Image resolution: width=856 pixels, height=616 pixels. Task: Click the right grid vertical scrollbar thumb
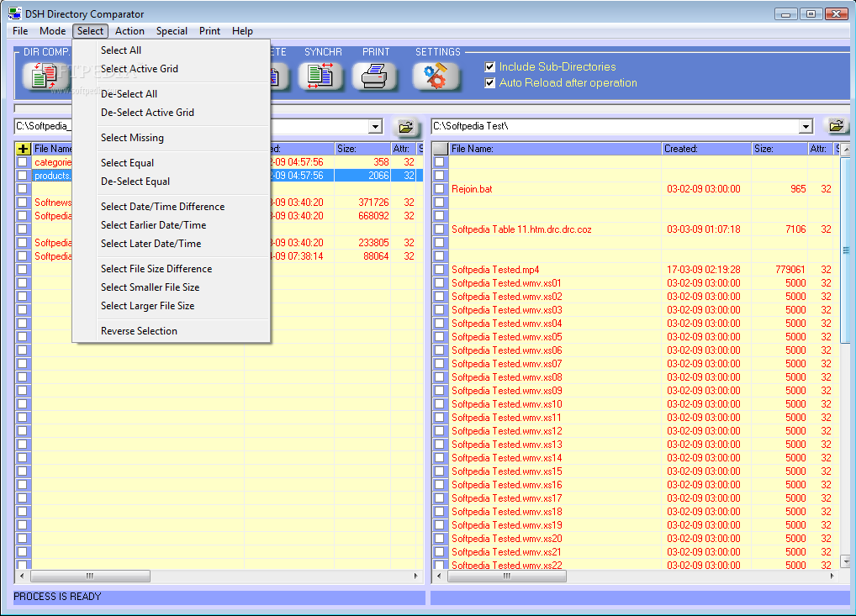[x=846, y=250]
